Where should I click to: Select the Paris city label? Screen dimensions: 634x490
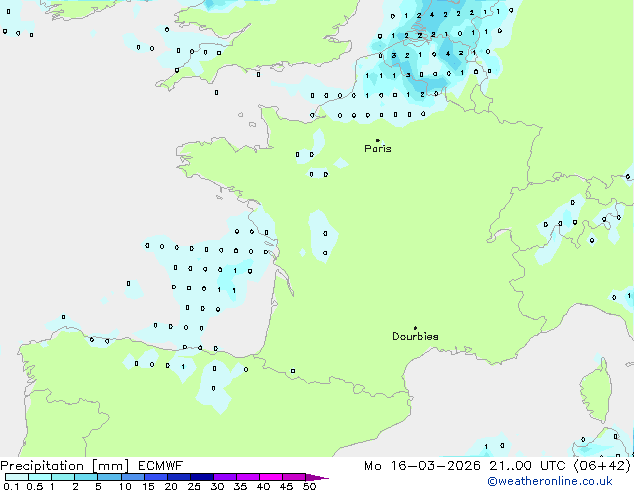(378, 148)
